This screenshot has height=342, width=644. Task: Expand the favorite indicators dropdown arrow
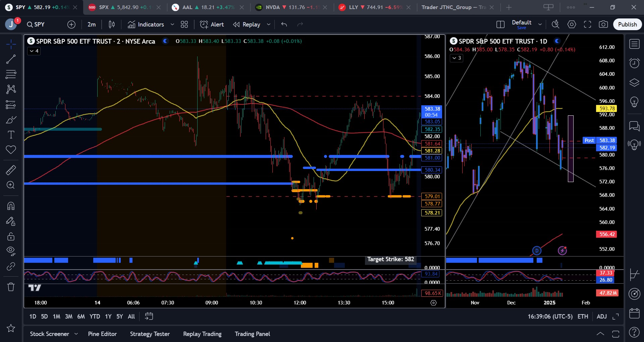click(x=172, y=24)
